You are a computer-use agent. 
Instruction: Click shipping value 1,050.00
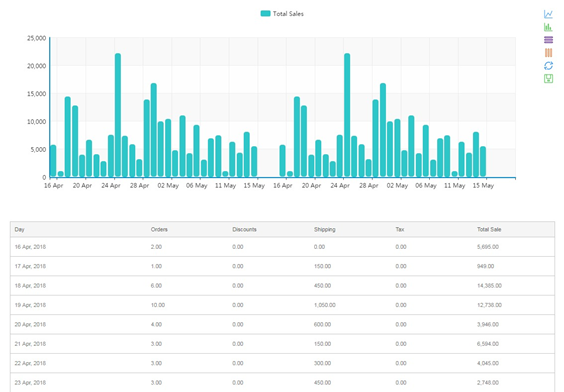click(325, 305)
